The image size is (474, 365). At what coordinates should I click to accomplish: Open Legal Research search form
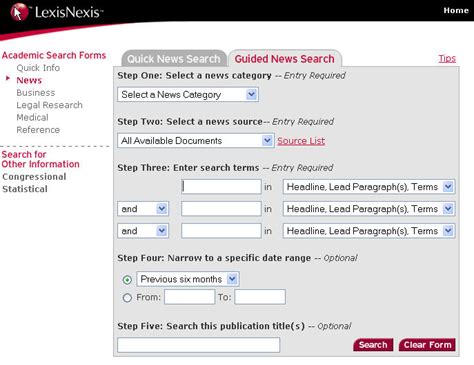pos(49,105)
